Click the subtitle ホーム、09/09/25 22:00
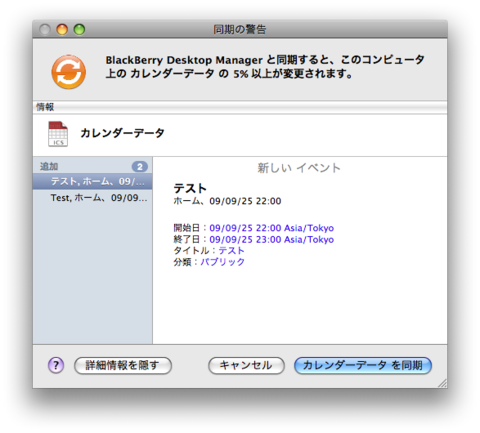 tap(227, 201)
